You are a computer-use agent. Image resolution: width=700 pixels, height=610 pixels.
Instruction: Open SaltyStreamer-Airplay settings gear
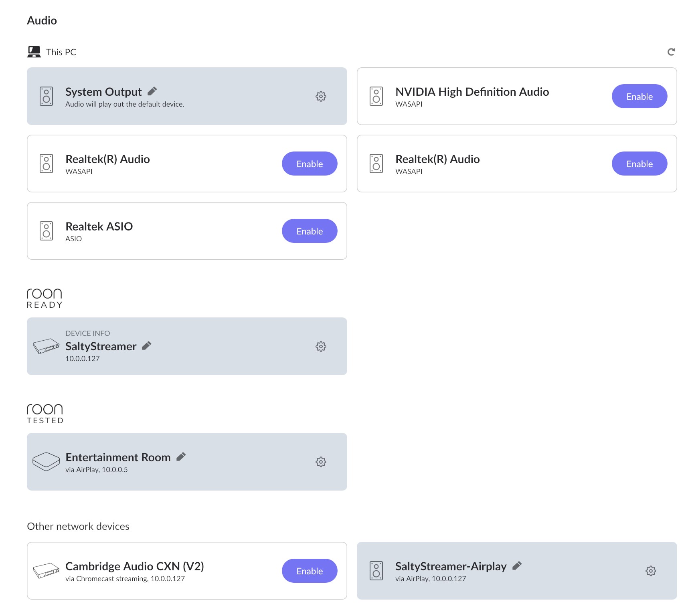pos(651,571)
